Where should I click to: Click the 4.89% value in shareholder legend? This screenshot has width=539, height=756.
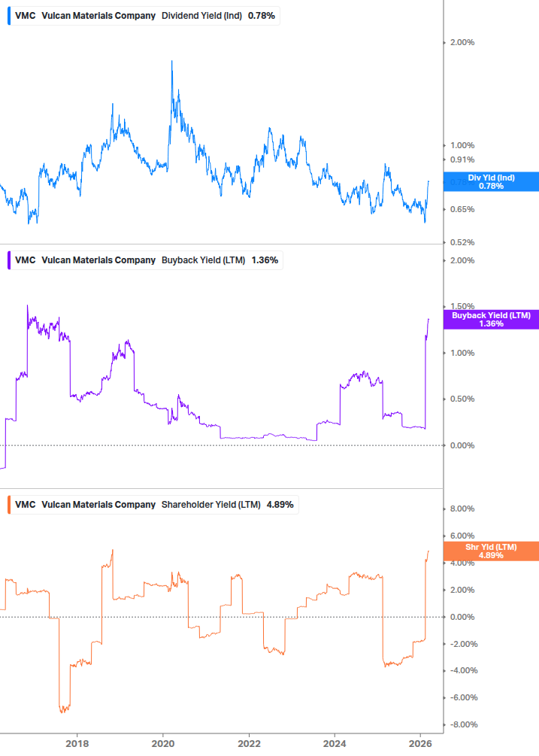click(280, 504)
